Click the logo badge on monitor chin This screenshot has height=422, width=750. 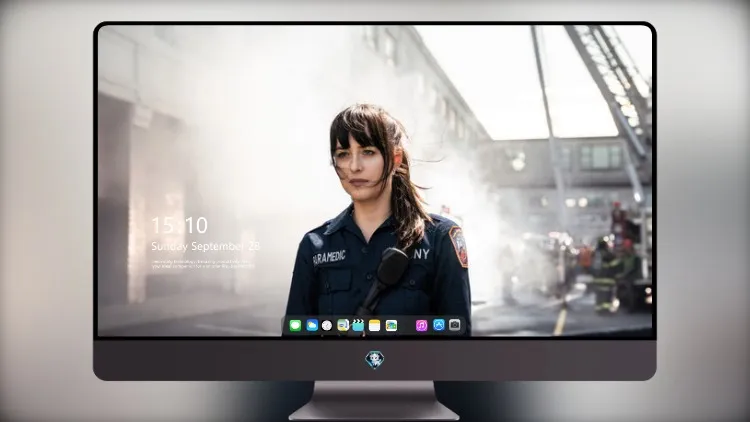click(x=375, y=360)
